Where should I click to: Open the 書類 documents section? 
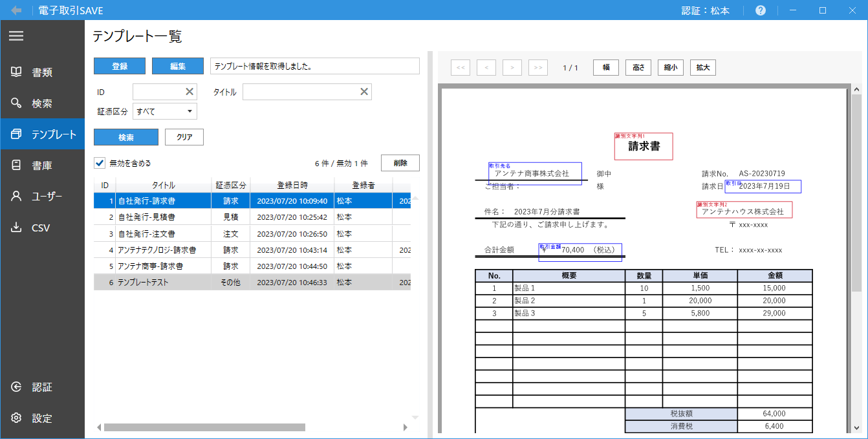(42, 72)
